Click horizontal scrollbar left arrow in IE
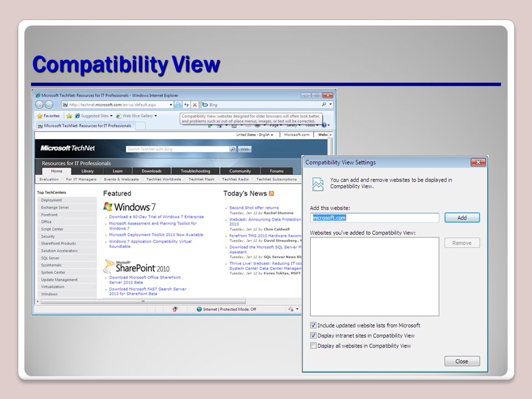Screen dimensions: 532x399 point(38,301)
